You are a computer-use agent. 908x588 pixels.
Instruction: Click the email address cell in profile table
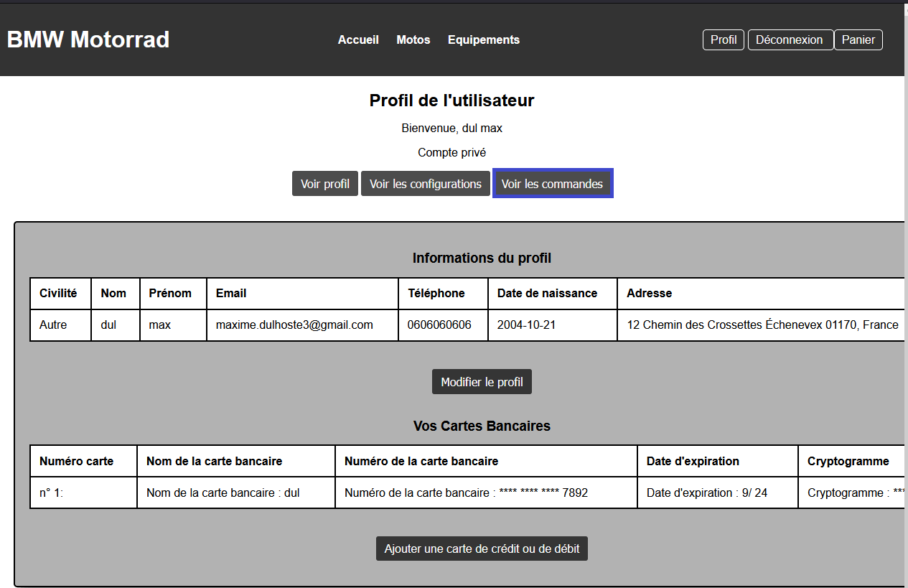click(294, 325)
